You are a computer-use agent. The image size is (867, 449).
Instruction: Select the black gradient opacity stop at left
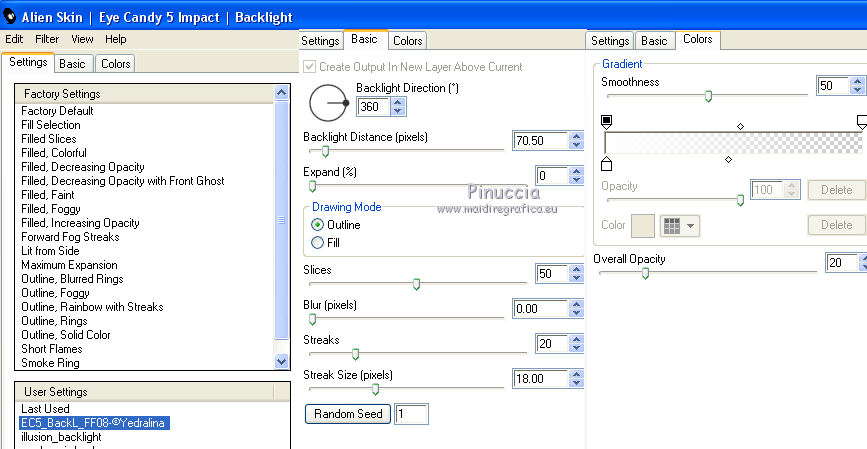coord(607,122)
